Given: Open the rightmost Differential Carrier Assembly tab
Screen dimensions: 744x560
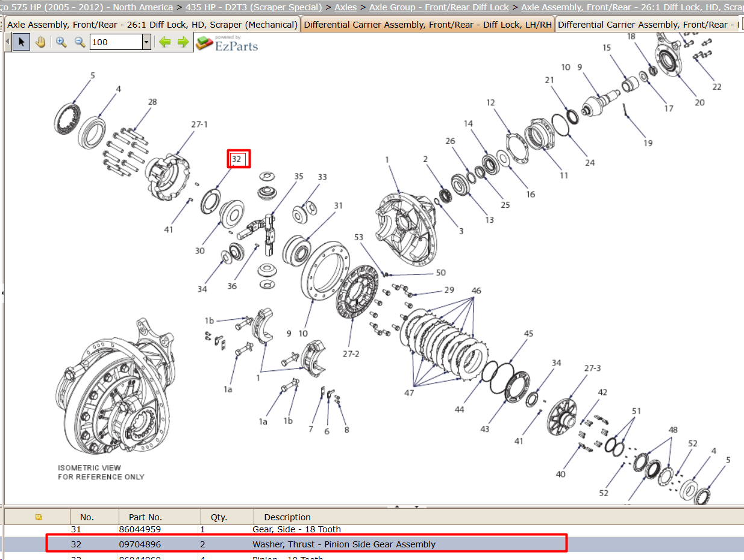Looking at the screenshot, I should point(649,25).
